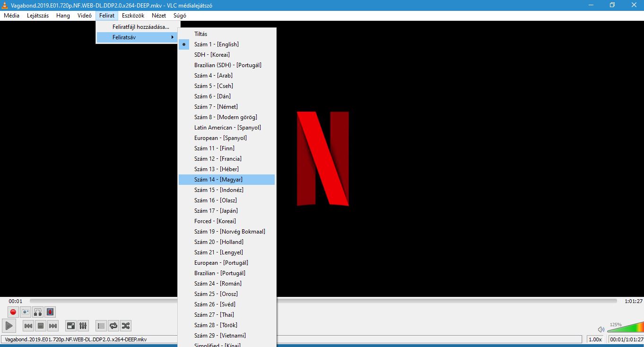This screenshot has height=347, width=644.
Task: Select Brazilian (SDH) - [Portugál] track
Action: click(x=227, y=65)
